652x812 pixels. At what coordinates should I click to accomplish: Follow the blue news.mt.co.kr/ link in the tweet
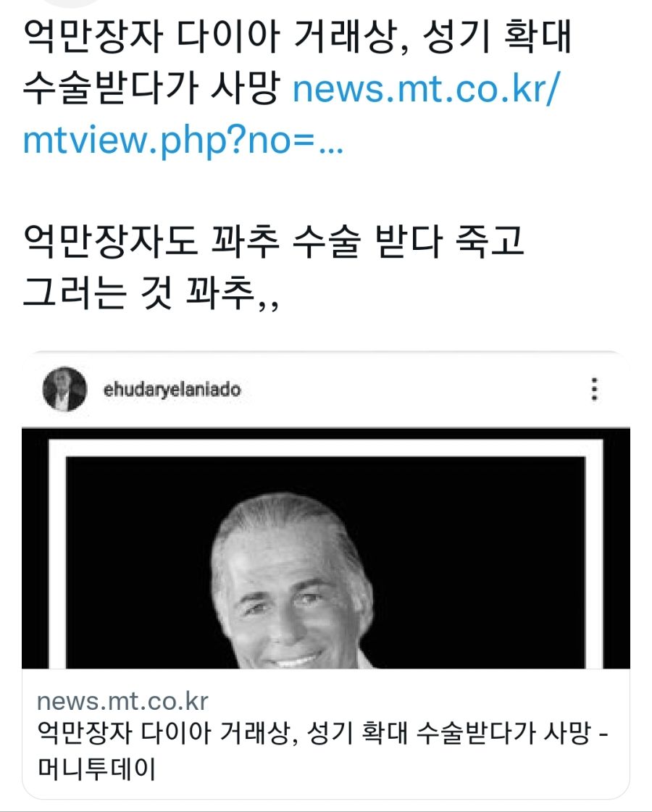pos(426,88)
